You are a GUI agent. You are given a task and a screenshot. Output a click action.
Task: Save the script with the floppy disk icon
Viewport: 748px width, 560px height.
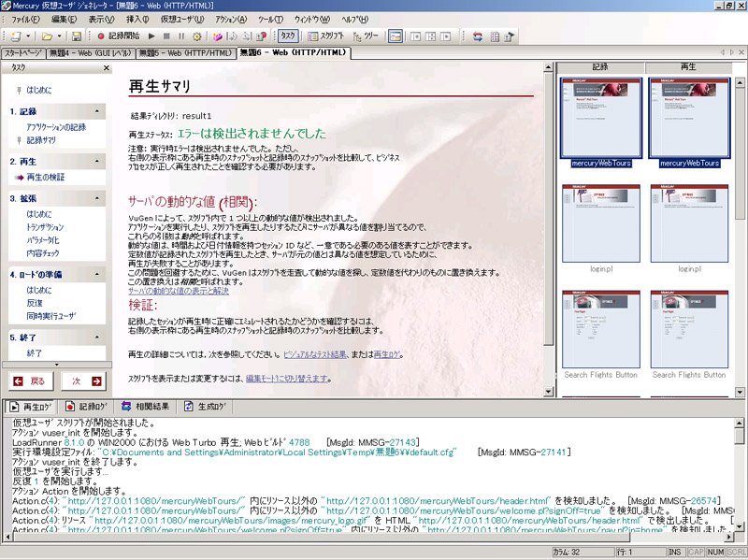77,36
